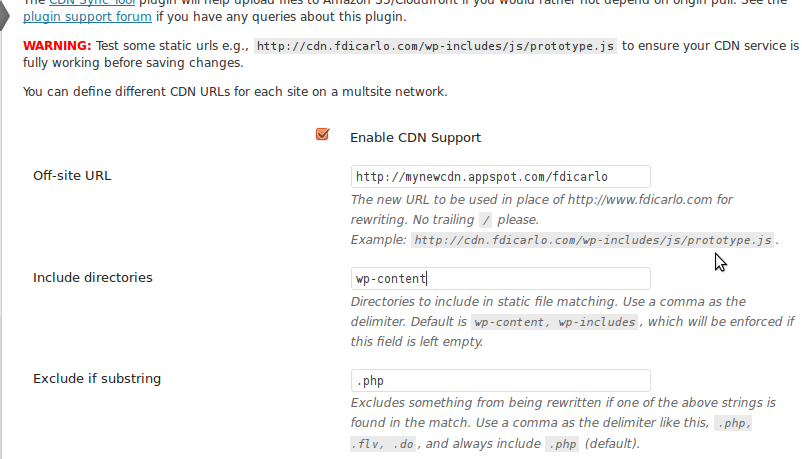802x459 pixels.
Task: Click the Include directories row label
Action: pos(93,277)
